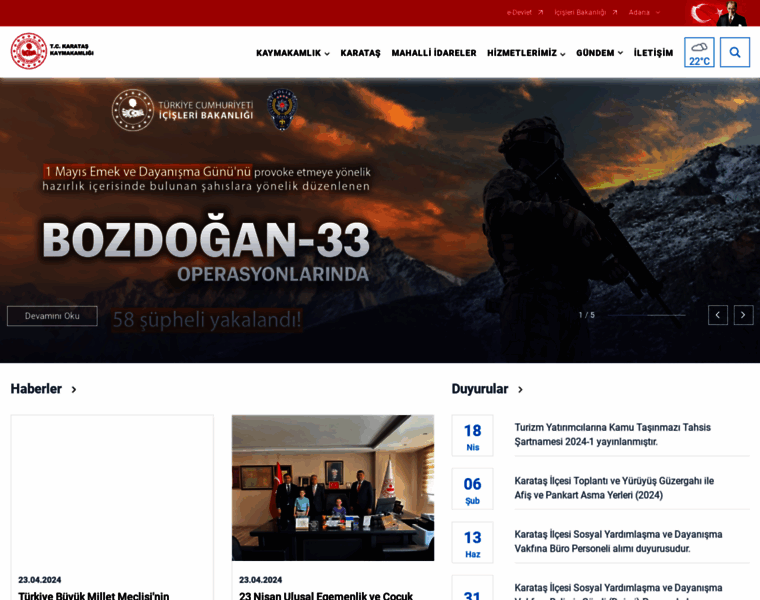Click the slider progress bar
This screenshot has height=600, width=760.
click(647, 315)
